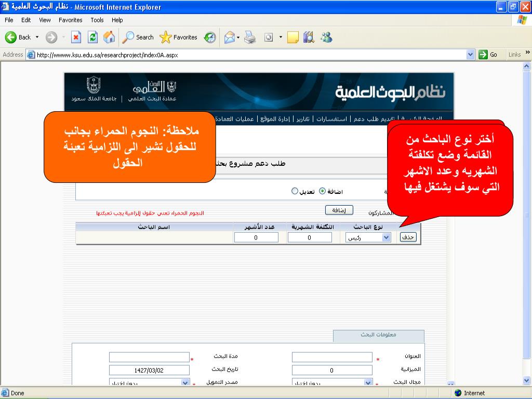This screenshot has width=532, height=399.
Task: Expand the Links toolbar chevron
Action: coord(528,52)
